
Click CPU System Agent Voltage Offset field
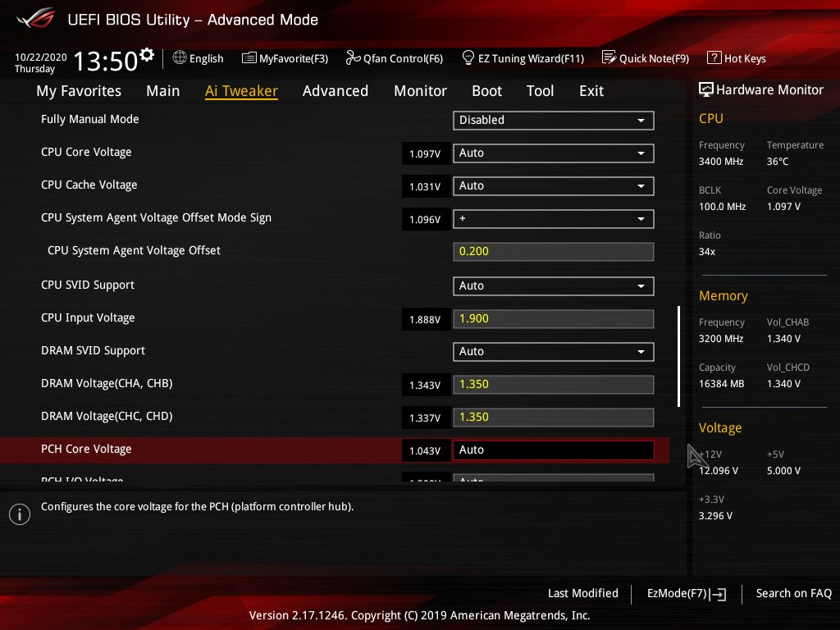[x=553, y=251]
